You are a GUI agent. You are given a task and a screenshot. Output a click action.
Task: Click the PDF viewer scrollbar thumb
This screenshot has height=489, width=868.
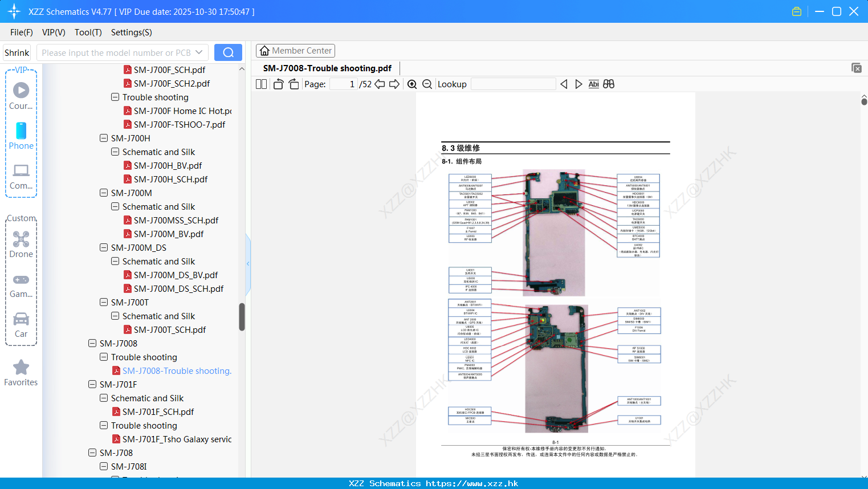(864, 101)
